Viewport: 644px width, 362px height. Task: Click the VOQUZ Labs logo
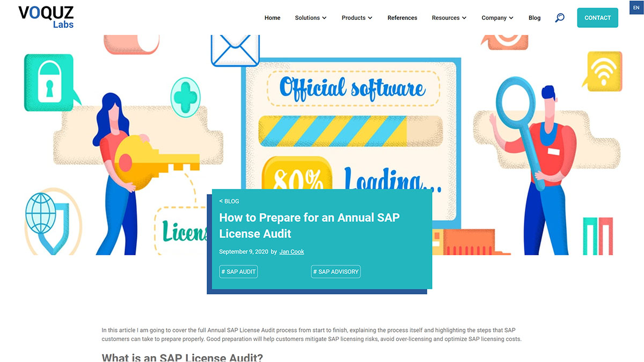45,15
